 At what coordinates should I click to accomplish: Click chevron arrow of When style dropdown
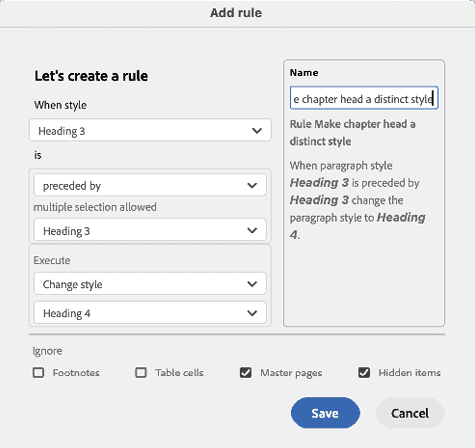click(257, 131)
